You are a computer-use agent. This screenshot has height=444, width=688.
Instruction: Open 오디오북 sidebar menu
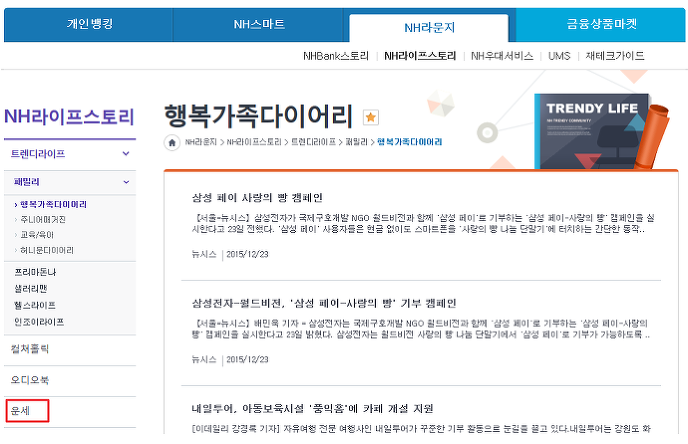pos(29,380)
